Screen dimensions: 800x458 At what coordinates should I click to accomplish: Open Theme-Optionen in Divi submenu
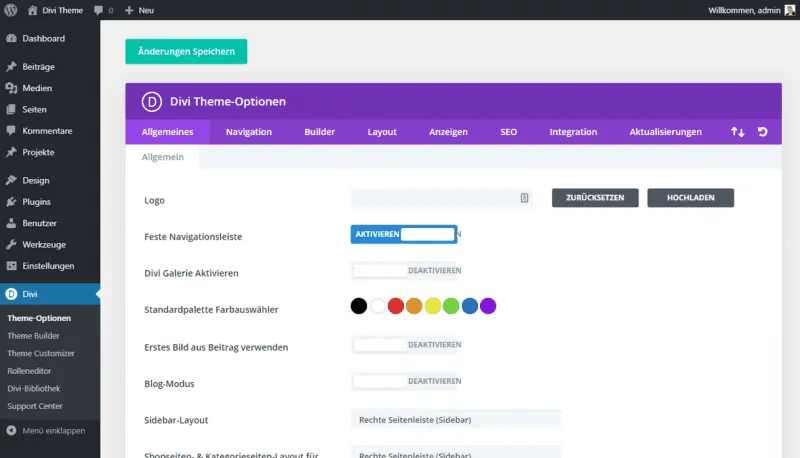tap(39, 318)
